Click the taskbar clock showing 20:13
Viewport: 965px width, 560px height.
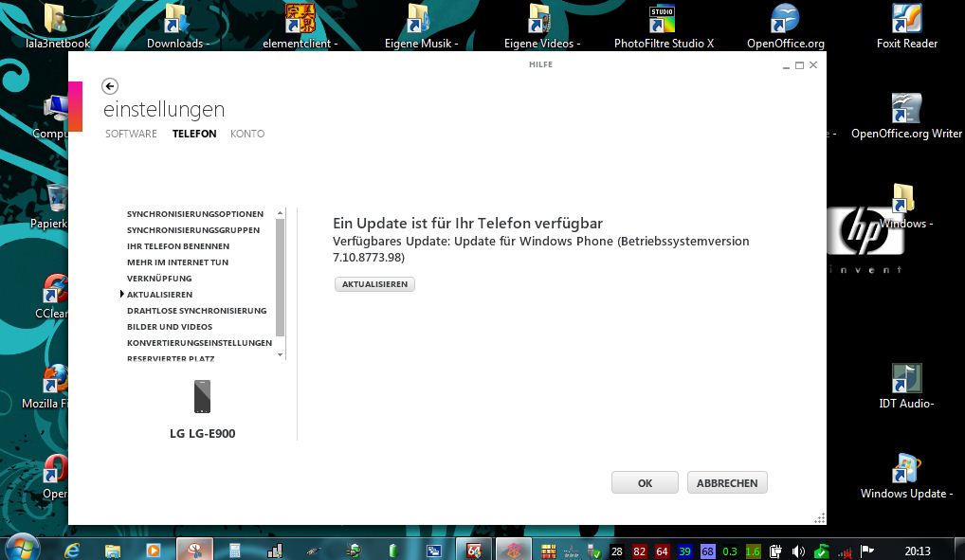[917, 551]
